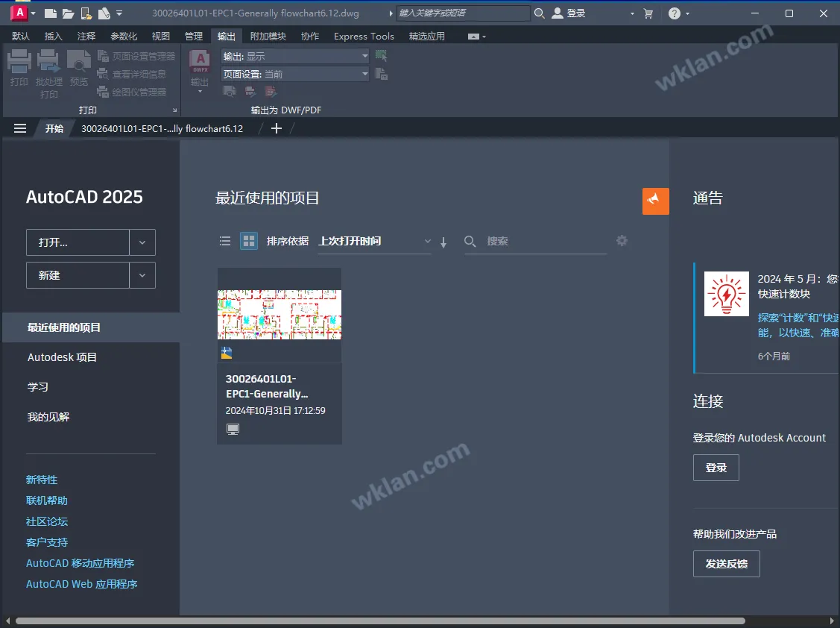
Task: Switch to the 30026401L01-EPC1 flowchart6.12 drawing tab
Action: click(162, 129)
